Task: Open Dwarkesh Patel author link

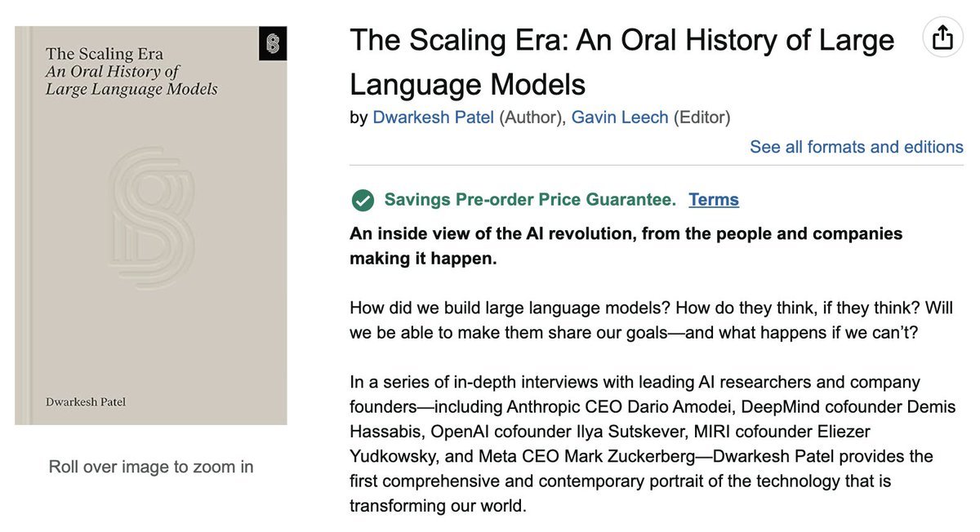Action: click(433, 117)
